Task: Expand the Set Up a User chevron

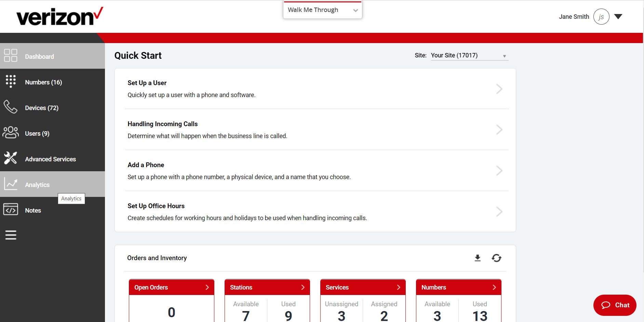Action: tap(499, 89)
